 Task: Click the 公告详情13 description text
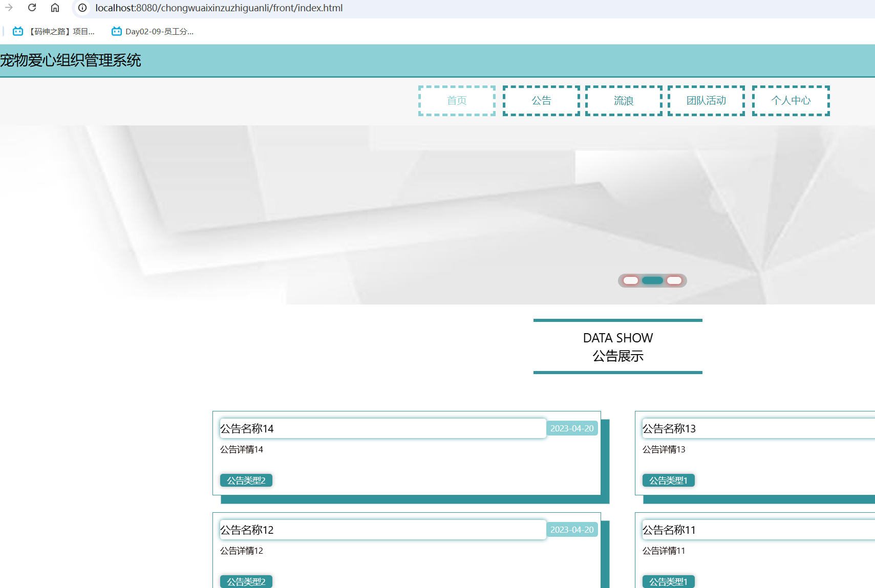pos(664,449)
